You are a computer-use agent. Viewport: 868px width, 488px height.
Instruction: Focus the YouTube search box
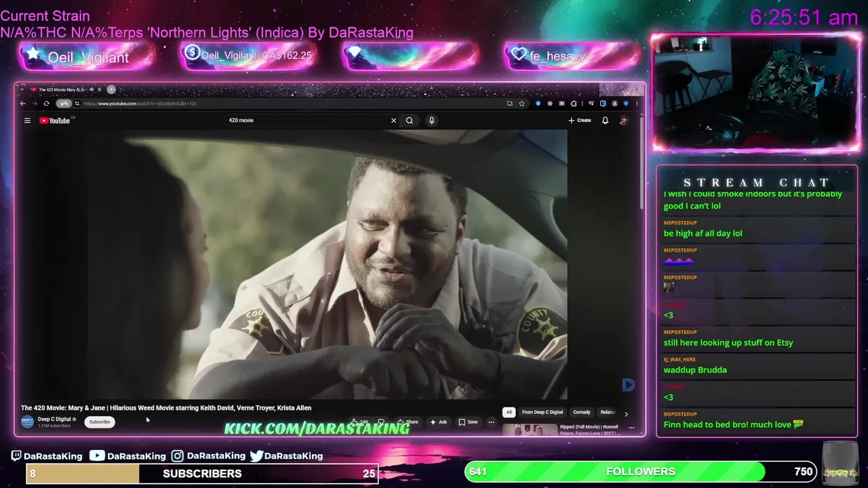pyautogui.click(x=305, y=121)
